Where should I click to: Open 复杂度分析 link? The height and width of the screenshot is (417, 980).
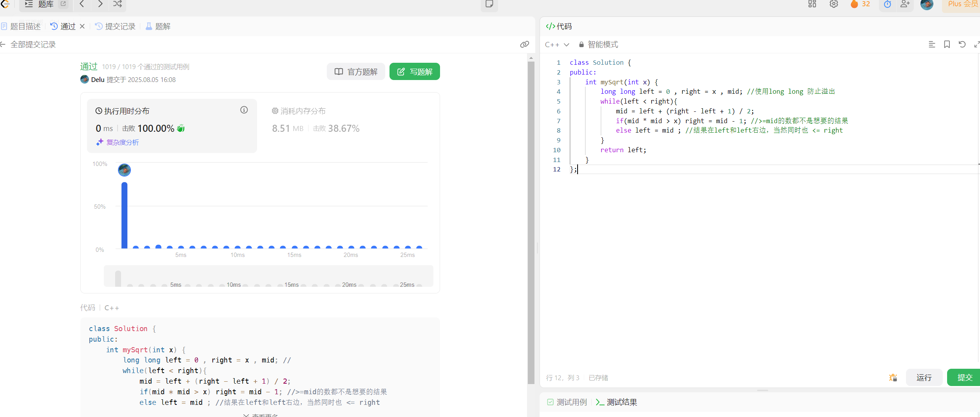118,142
